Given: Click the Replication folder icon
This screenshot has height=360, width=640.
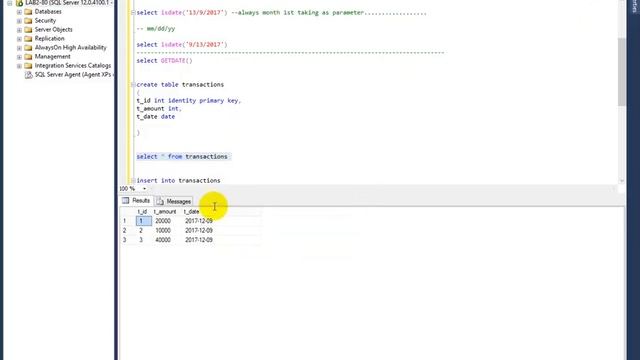Looking at the screenshot, I should click(x=28, y=39).
